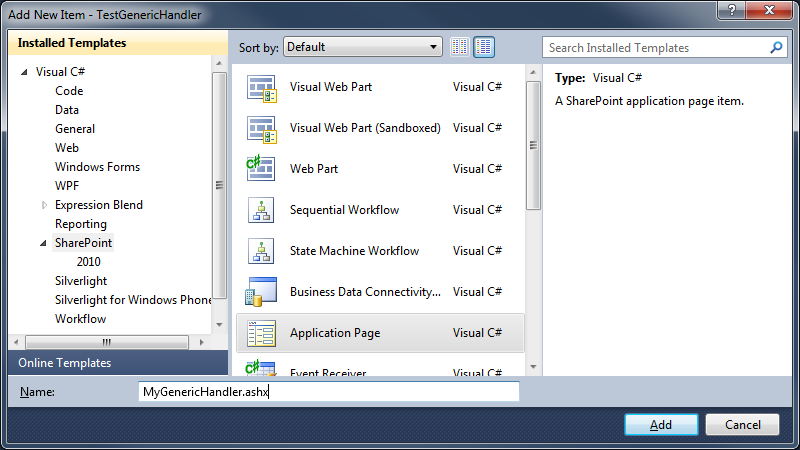Click tree horizontal scroll left arrow
The width and height of the screenshot is (800, 450).
tap(16, 342)
